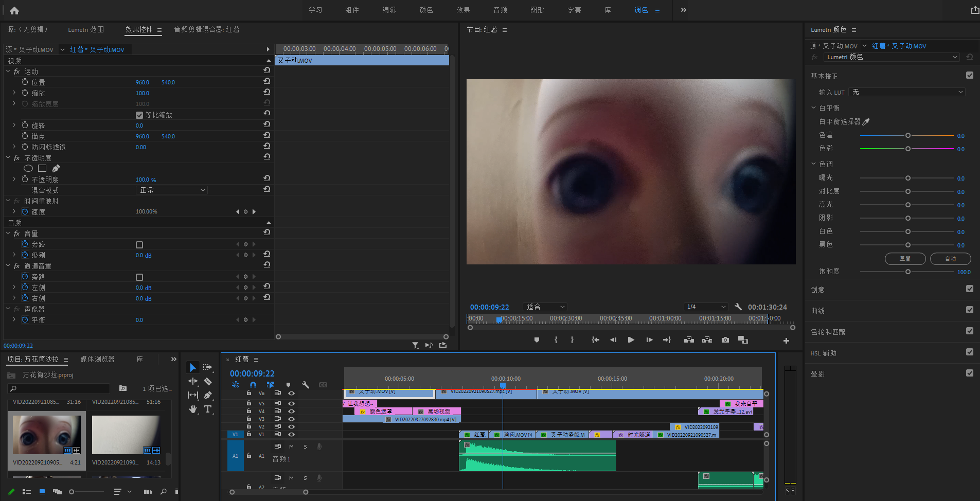Select the Type tool

tap(208, 409)
